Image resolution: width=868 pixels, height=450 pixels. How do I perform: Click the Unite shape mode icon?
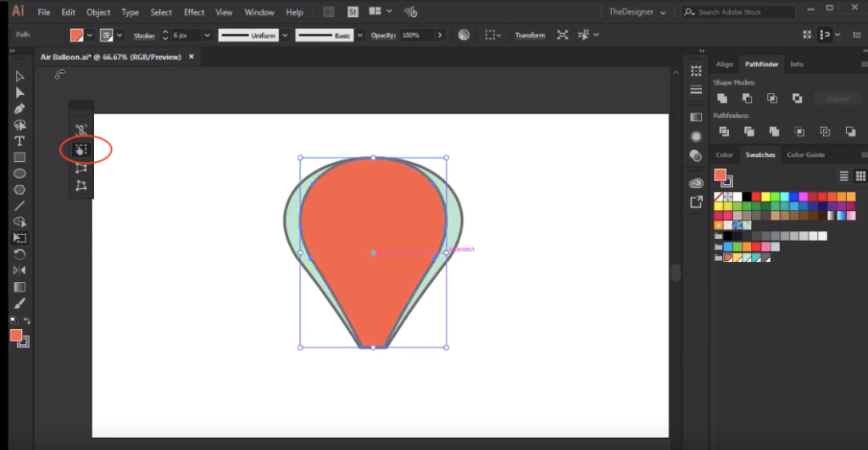click(722, 98)
